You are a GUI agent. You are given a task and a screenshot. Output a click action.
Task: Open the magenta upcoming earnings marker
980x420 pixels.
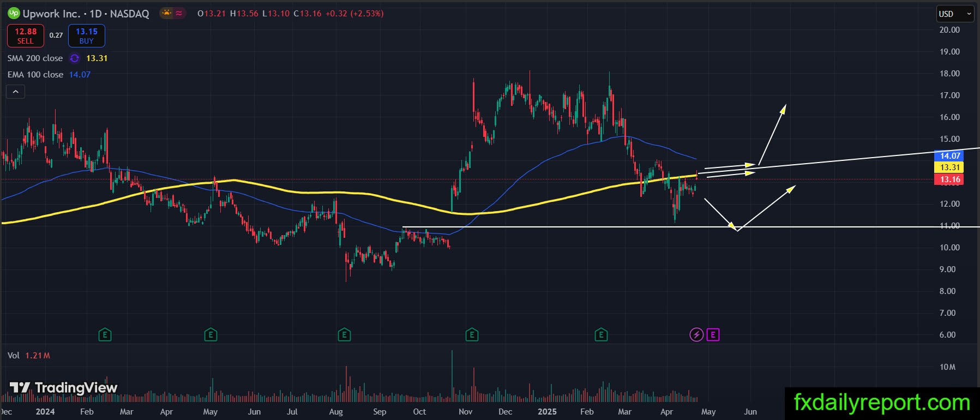click(x=713, y=334)
